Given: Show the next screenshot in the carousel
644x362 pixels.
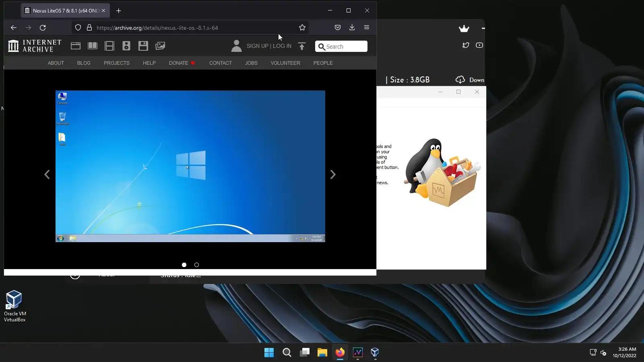Looking at the screenshot, I should (x=333, y=175).
